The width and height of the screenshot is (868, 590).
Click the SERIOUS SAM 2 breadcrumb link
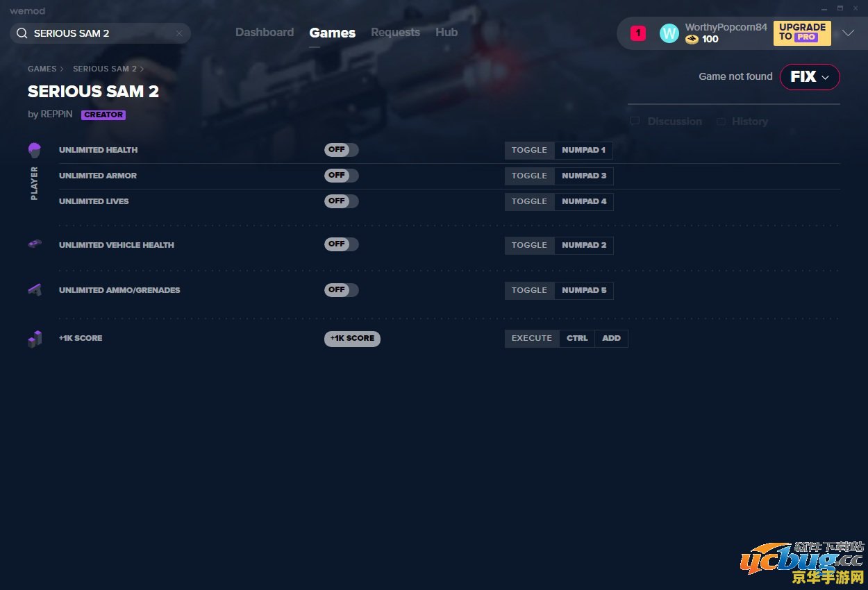[105, 69]
